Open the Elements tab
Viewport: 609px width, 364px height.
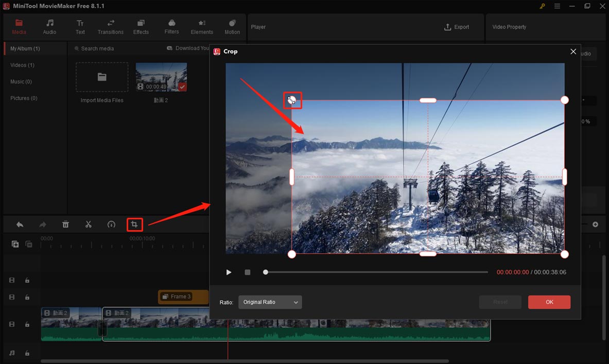(202, 27)
